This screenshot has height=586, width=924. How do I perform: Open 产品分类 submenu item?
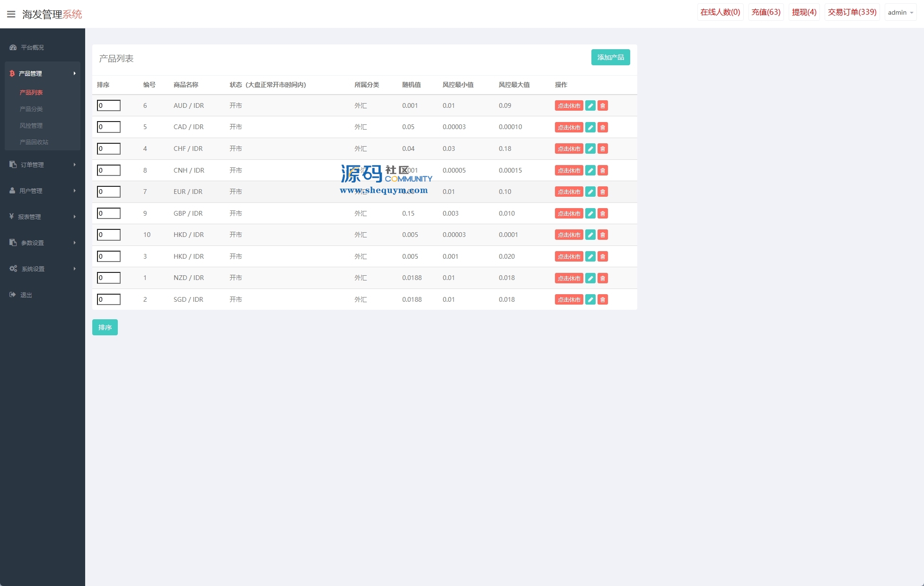31,109
